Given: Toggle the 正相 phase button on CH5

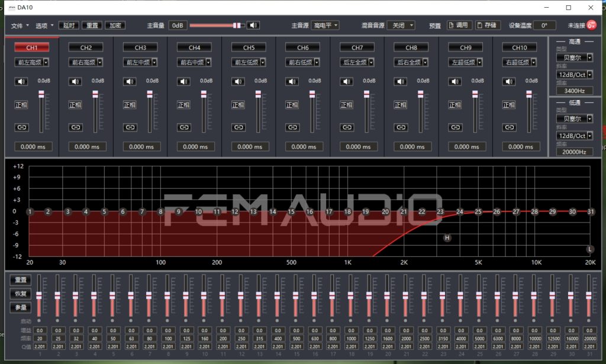Looking at the screenshot, I should pos(238,105).
